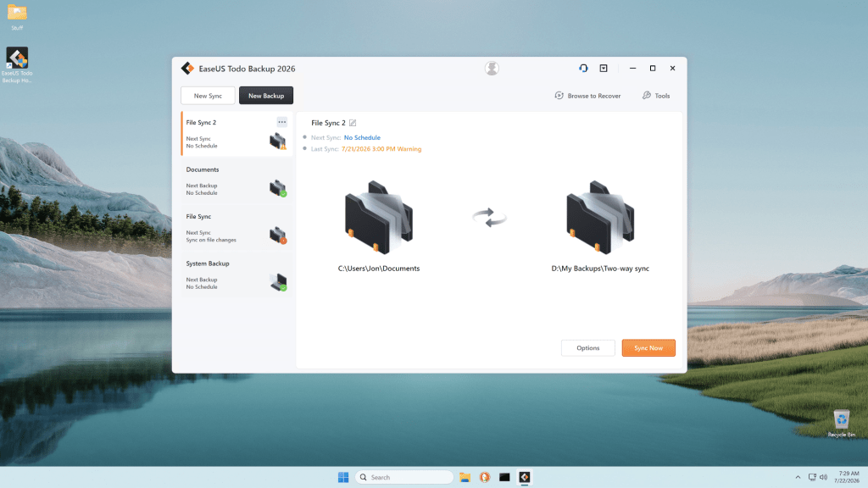Open the user account avatar icon
This screenshot has width=868, height=488.
[492, 68]
